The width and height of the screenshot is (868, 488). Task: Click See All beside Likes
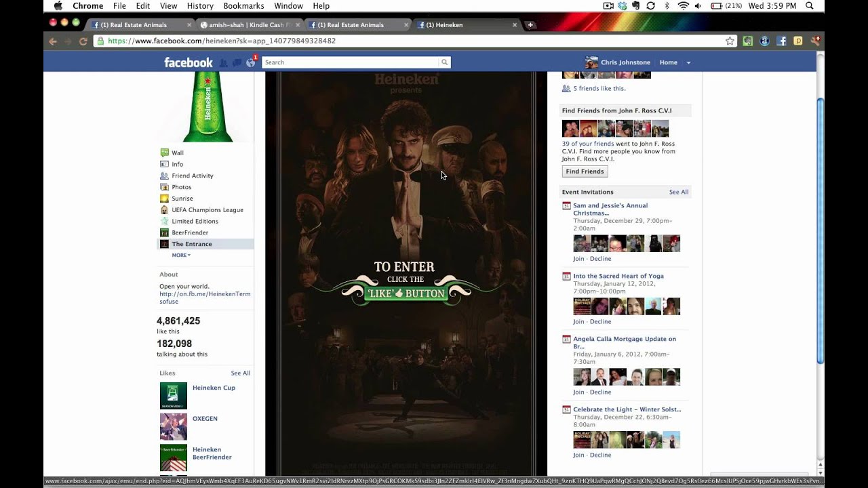pos(240,373)
